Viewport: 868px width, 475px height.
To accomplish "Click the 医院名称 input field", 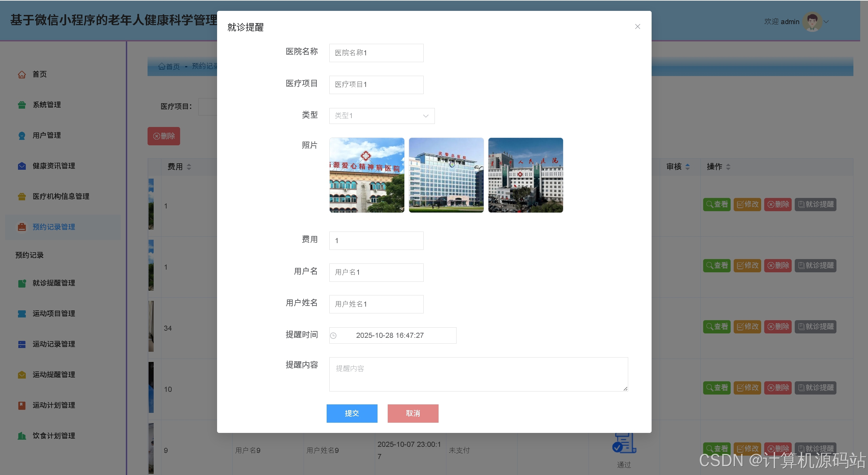I will click(x=376, y=53).
